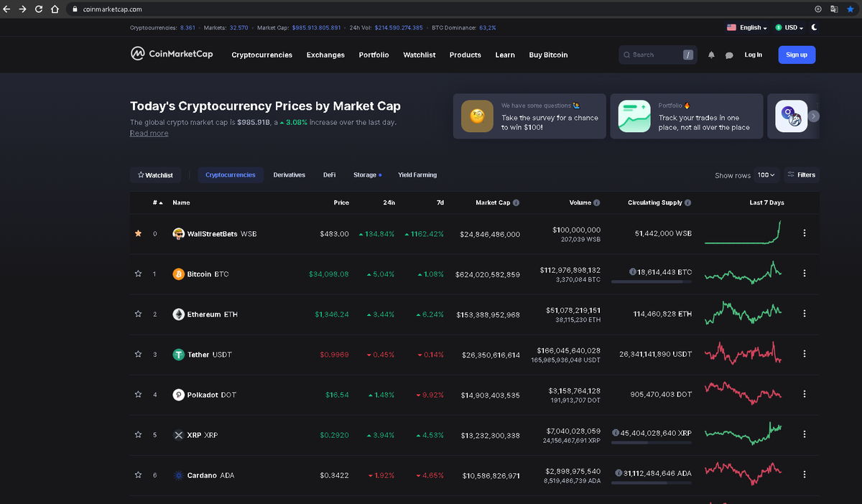Open the Exchanges nav menu
Image resolution: width=862 pixels, height=504 pixels.
pyautogui.click(x=325, y=55)
